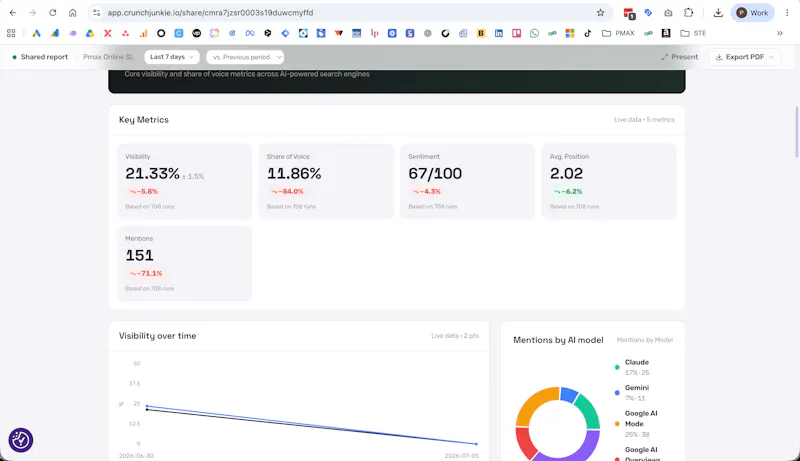The width and height of the screenshot is (800, 461).
Task: Bookmark this page with the star icon
Action: point(601,13)
